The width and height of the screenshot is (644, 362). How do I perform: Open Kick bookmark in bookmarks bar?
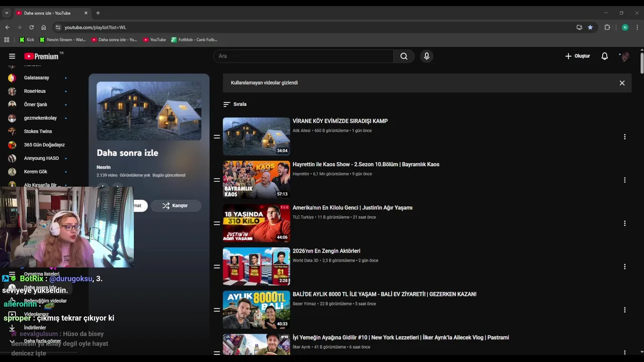point(27,40)
